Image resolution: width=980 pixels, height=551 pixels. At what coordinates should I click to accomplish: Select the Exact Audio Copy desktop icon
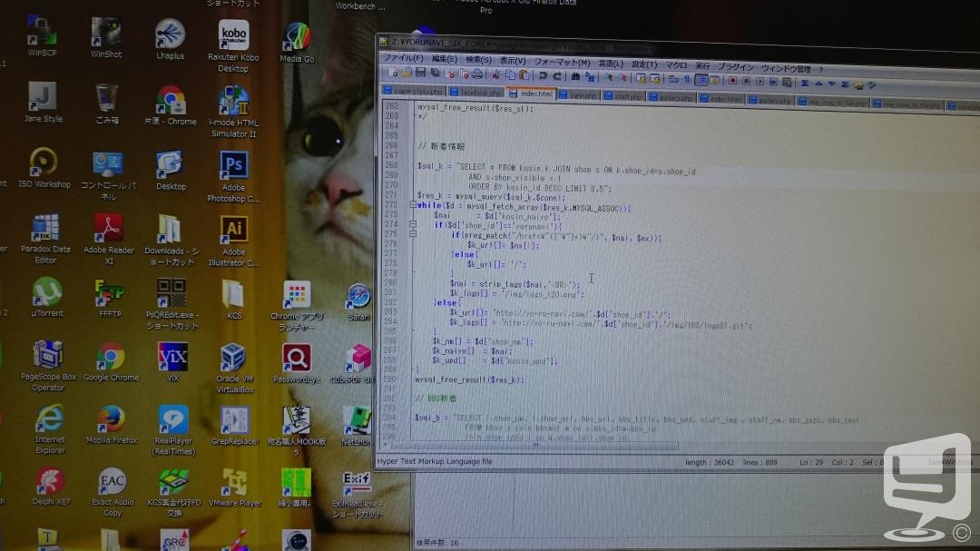point(113,493)
